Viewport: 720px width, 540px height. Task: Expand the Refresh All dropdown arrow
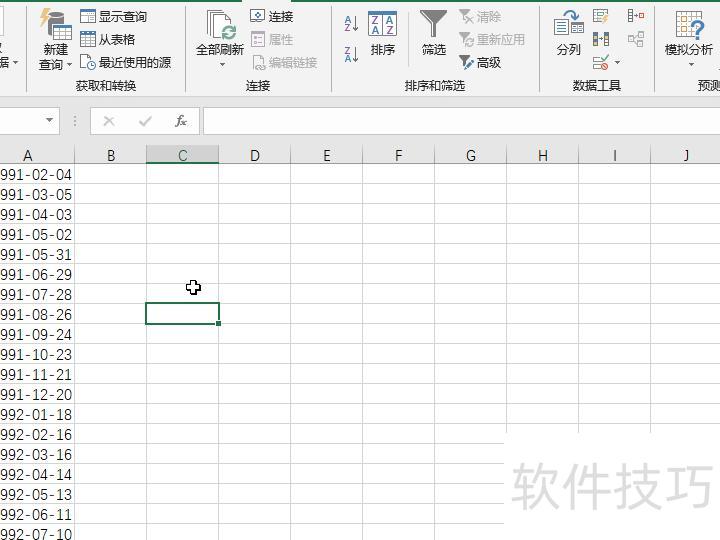(221, 66)
